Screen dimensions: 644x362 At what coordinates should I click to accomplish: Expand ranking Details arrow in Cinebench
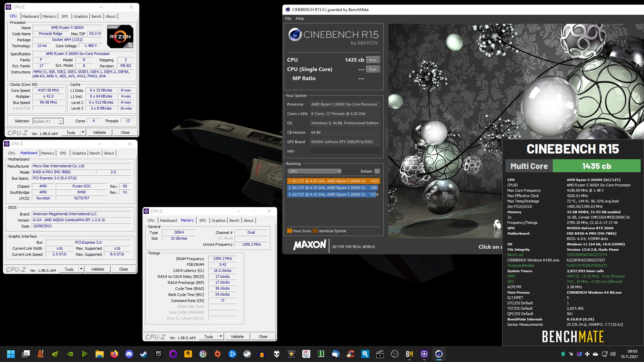coord(377,171)
